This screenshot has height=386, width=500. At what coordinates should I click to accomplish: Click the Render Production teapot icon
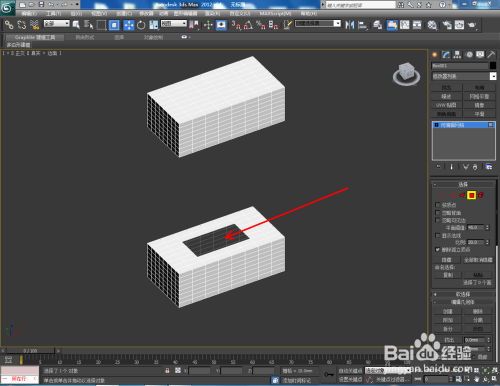tap(472, 25)
